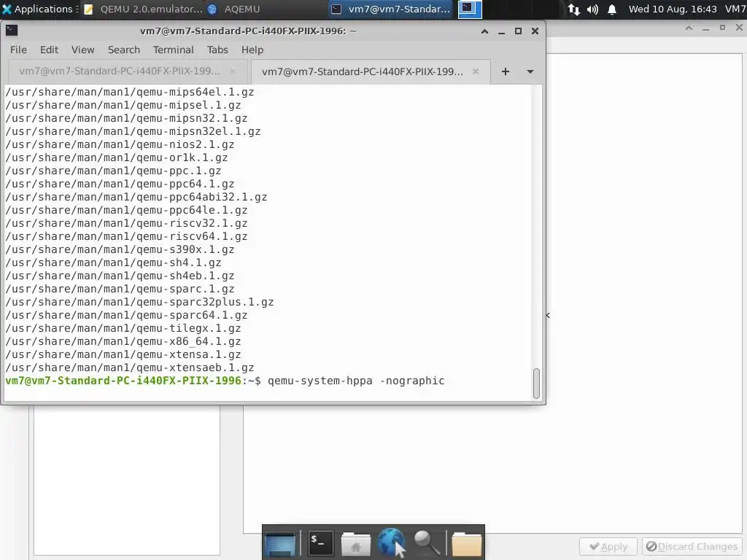This screenshot has width=747, height=560.
Task: Switch to the first terminal tab
Action: (127, 71)
